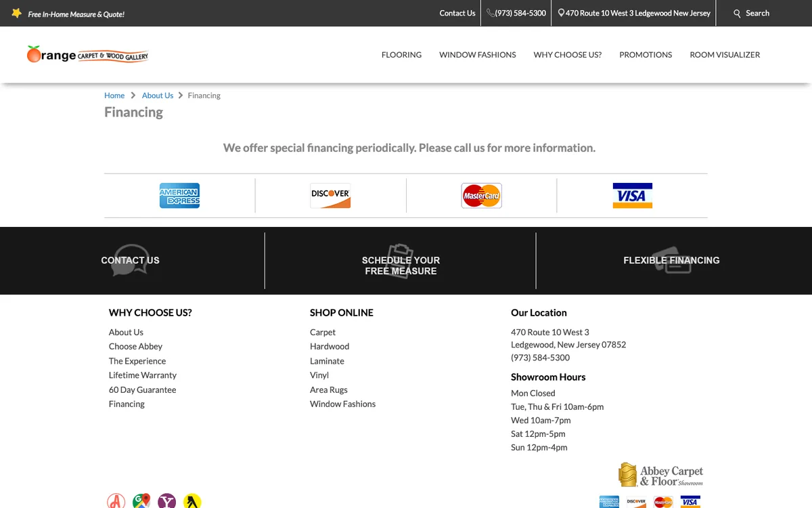This screenshot has height=508, width=812.
Task: Open 60 Day Guarantee footer link
Action: point(142,389)
